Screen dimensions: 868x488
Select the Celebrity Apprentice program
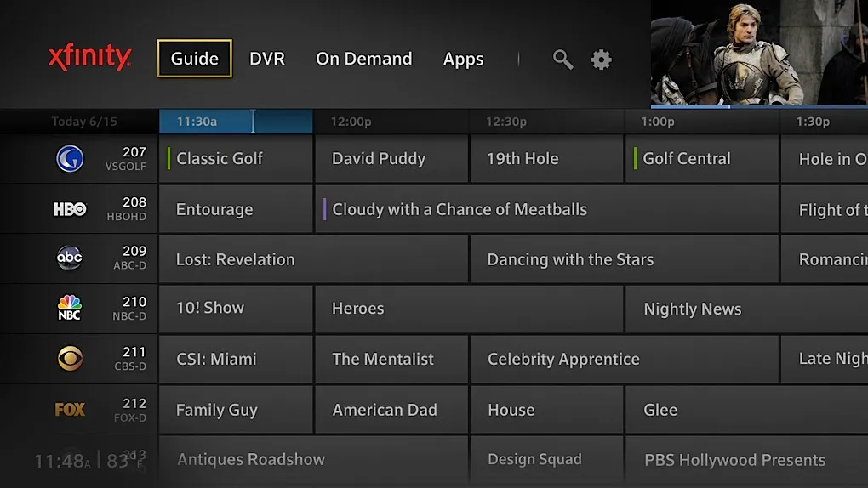point(625,359)
